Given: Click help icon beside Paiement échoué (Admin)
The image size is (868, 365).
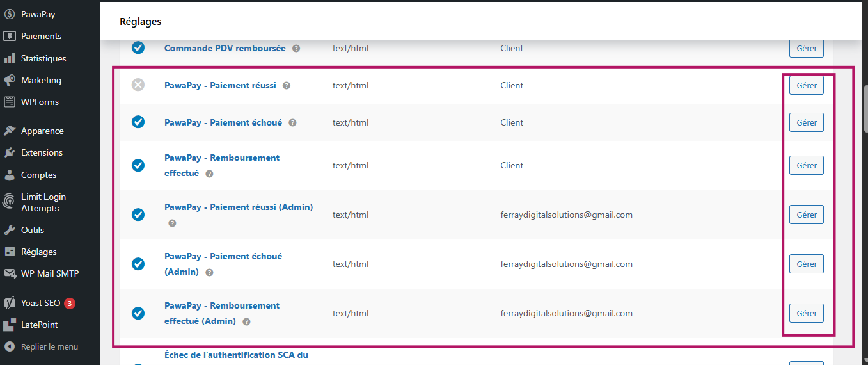Looking at the screenshot, I should (209, 272).
